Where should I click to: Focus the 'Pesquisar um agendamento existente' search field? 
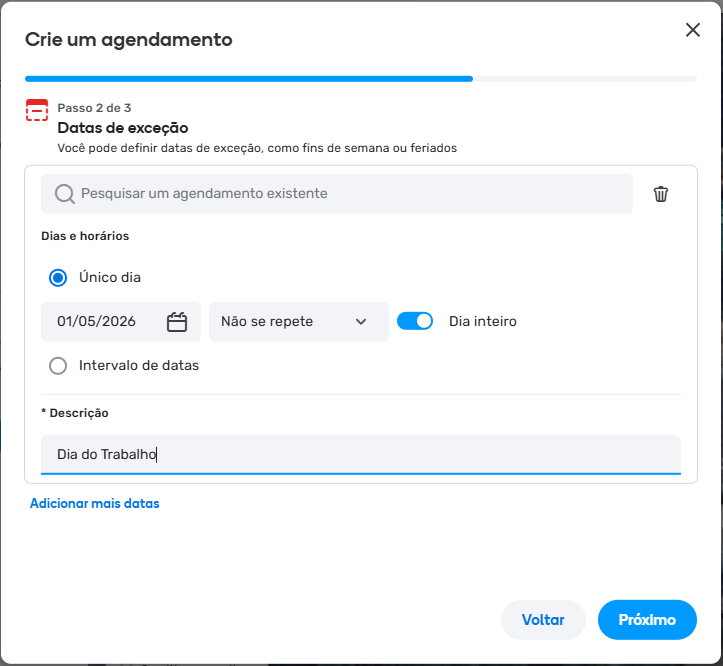[350, 194]
